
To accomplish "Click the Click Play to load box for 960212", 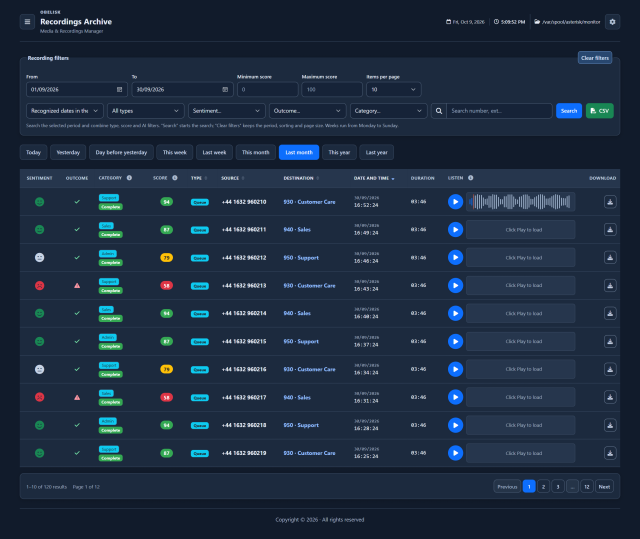I will tap(521, 258).
